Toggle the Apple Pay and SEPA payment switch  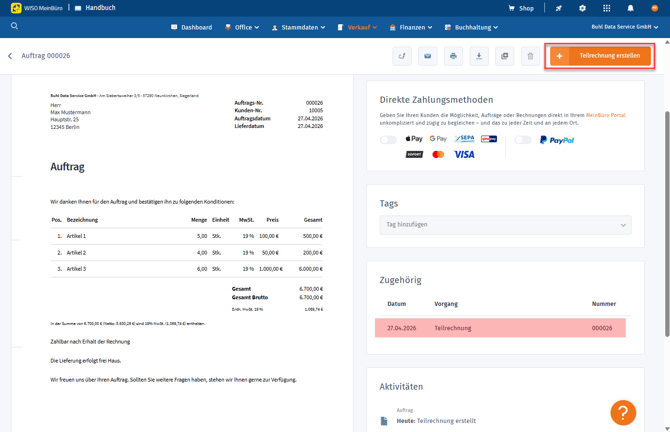[x=388, y=140]
